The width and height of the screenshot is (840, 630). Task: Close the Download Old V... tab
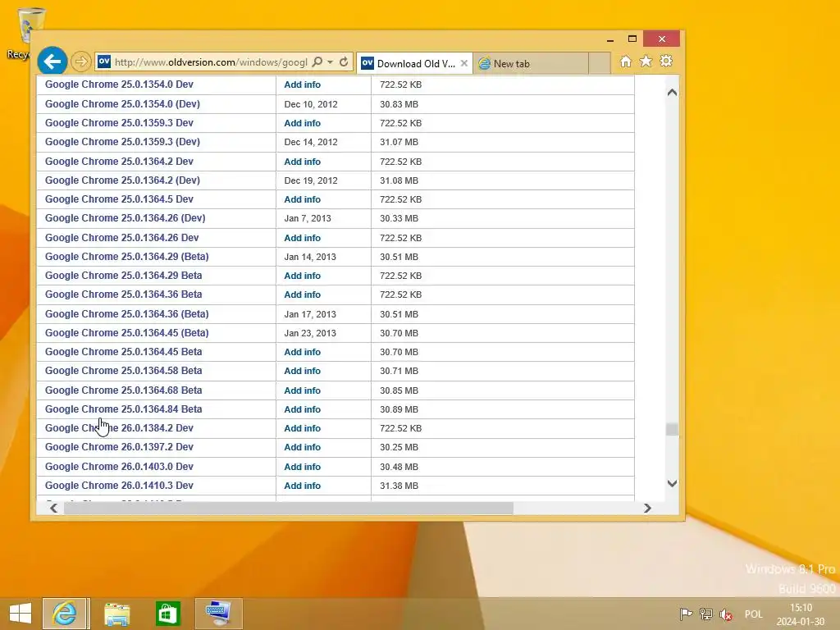(464, 63)
